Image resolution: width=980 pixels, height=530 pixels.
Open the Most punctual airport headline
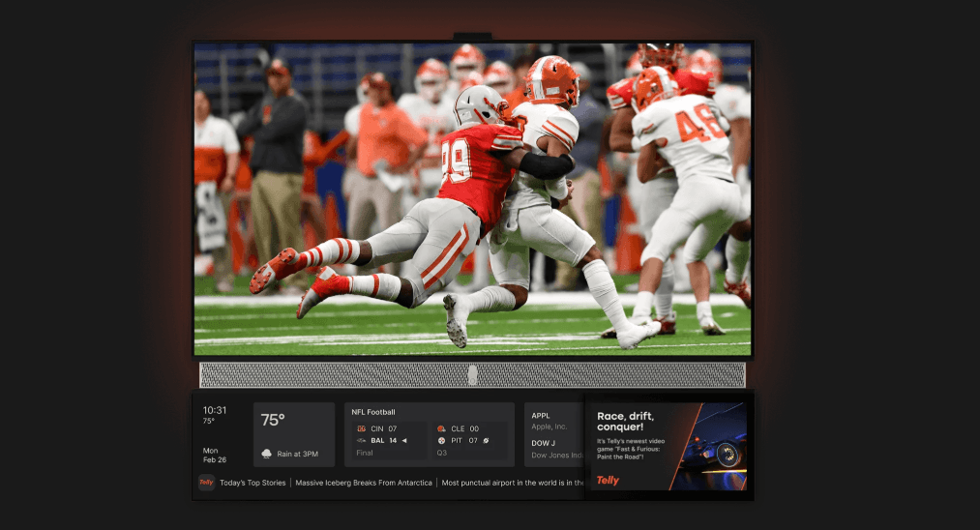pyautogui.click(x=513, y=482)
